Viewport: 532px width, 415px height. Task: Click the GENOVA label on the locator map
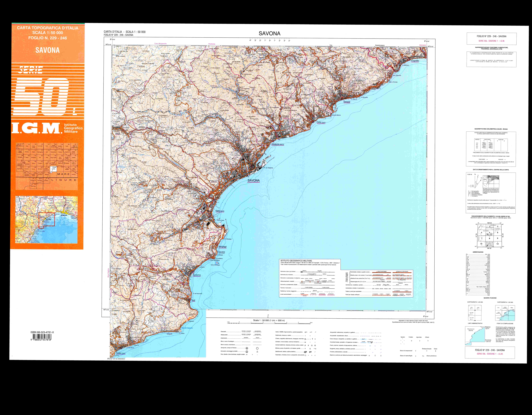tap(64, 215)
